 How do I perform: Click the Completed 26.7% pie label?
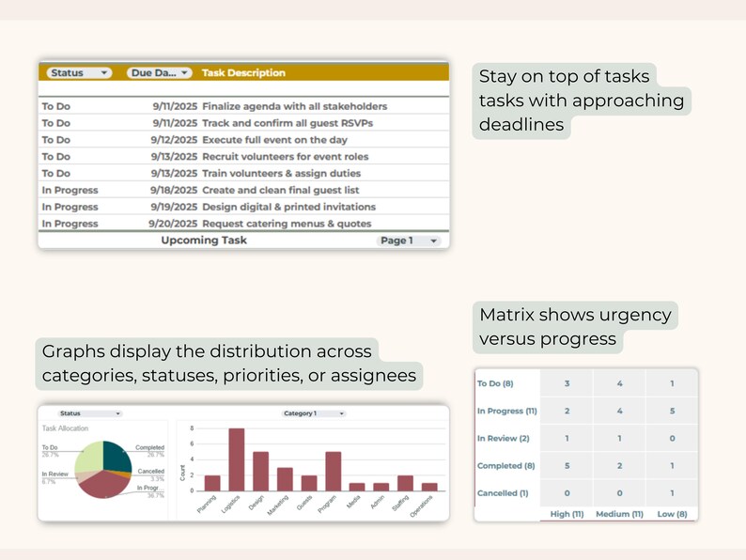click(149, 451)
